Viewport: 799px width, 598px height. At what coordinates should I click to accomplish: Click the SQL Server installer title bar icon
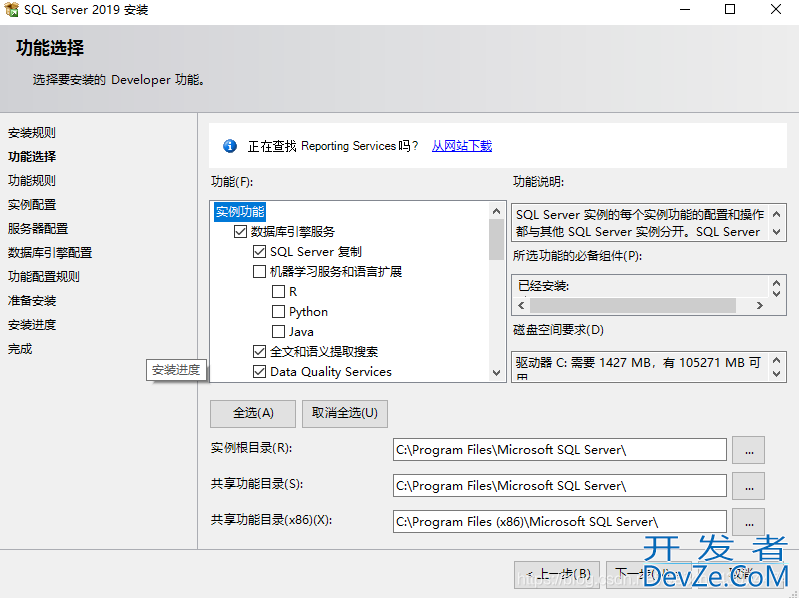click(x=11, y=9)
